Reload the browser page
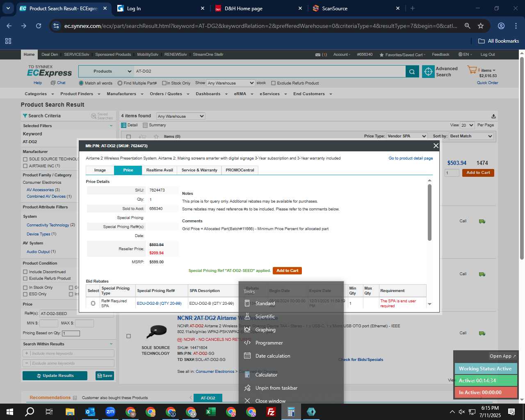This screenshot has height=420, width=525. coord(39,26)
